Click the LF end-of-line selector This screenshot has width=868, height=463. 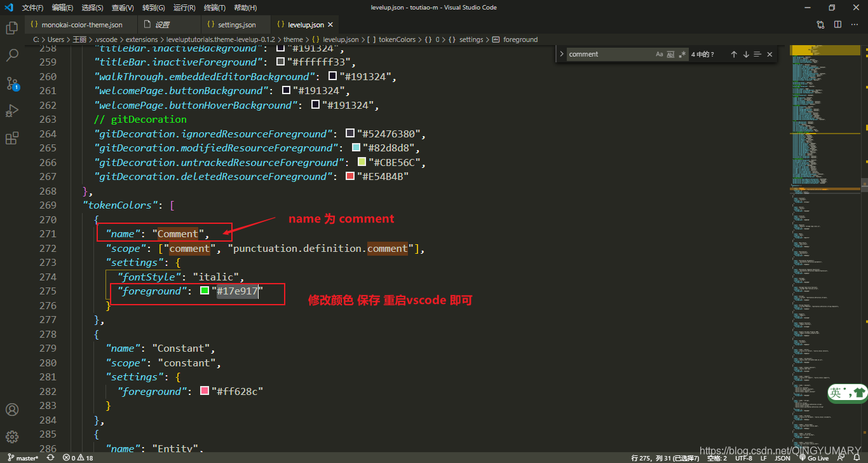tap(763, 458)
